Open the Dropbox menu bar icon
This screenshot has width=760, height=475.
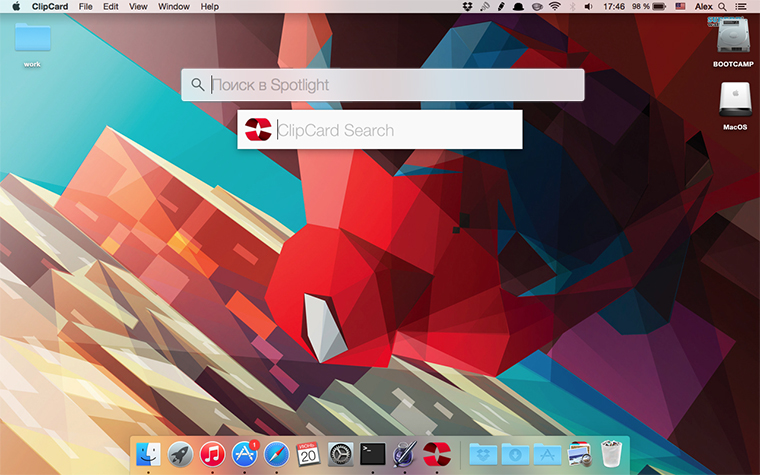[467, 6]
